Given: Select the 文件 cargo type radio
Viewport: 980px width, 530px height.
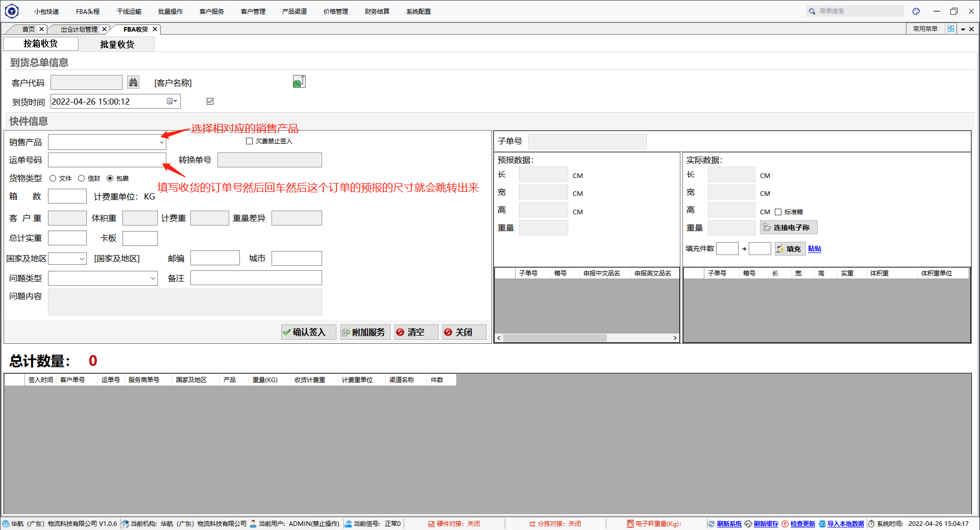Looking at the screenshot, I should [53, 179].
